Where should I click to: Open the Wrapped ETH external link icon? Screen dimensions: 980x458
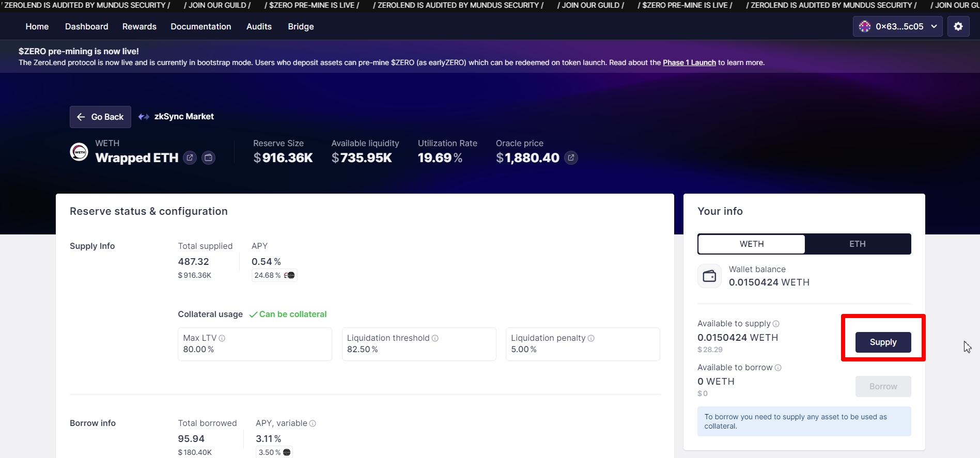click(x=190, y=158)
